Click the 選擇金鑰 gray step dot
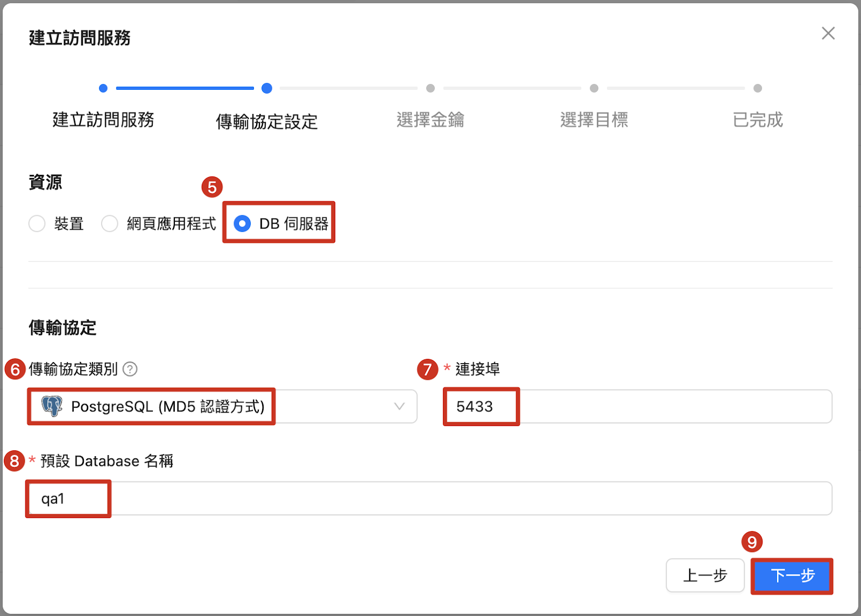The height and width of the screenshot is (616, 861). (430, 88)
